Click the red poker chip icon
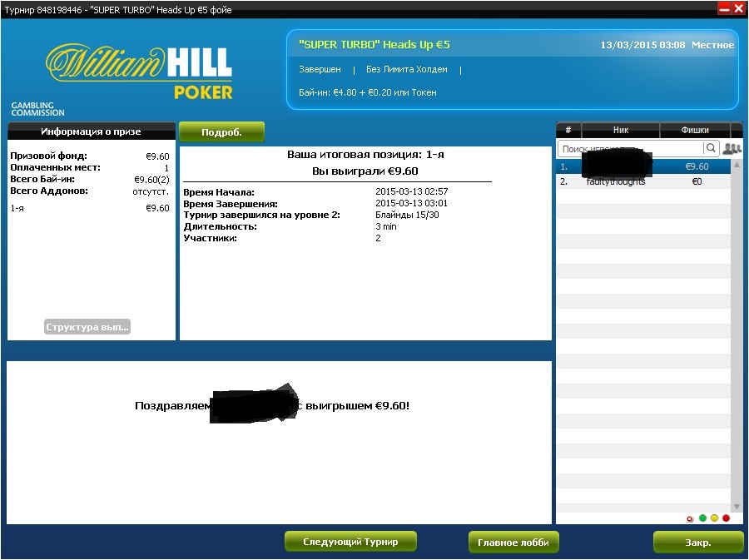The height and width of the screenshot is (560, 749). (690, 518)
